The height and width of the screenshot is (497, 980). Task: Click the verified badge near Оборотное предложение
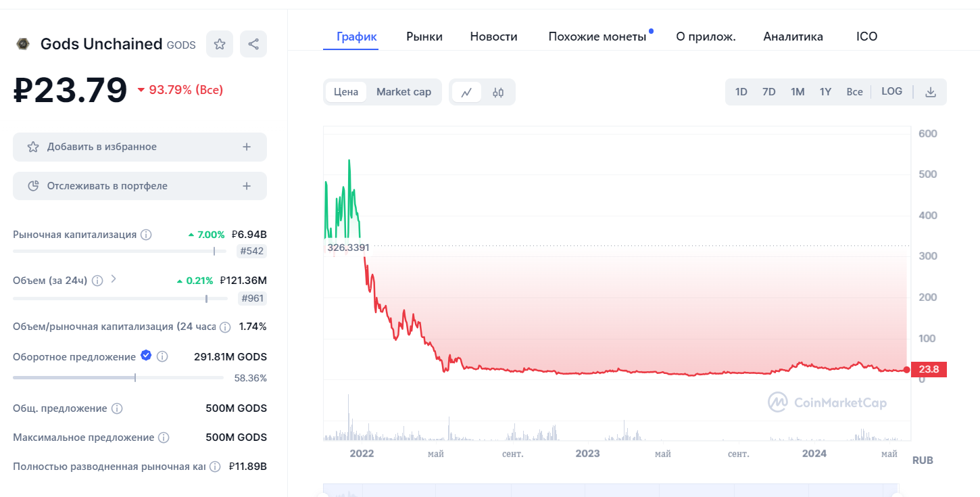pos(146,356)
